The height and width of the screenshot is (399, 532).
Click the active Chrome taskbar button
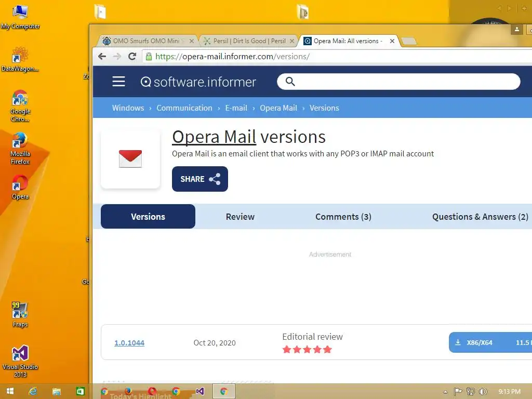tap(223, 391)
